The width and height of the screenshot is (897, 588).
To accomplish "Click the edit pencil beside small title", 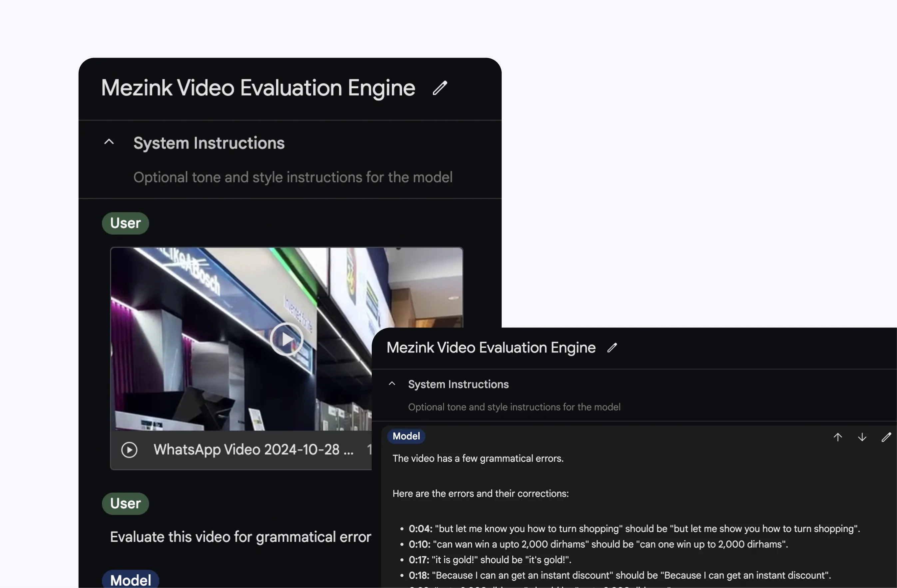I will coord(612,347).
